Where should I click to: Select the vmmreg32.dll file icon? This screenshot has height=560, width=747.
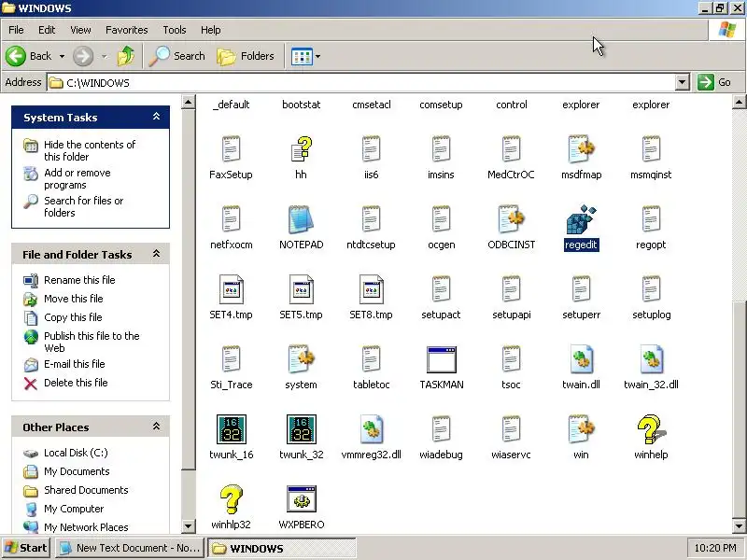coord(371,429)
